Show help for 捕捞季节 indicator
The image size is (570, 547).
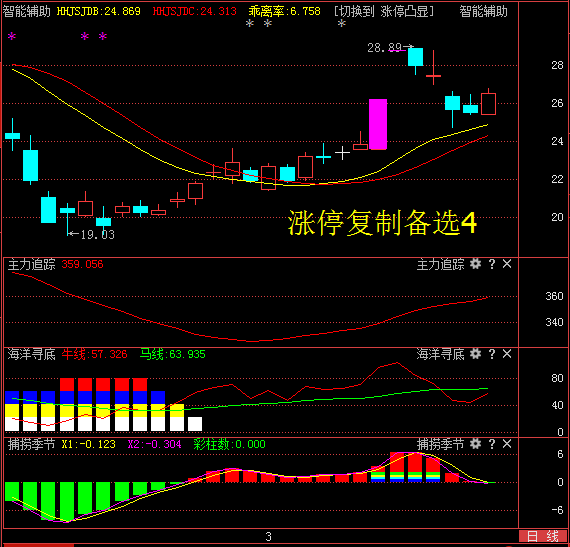point(492,444)
